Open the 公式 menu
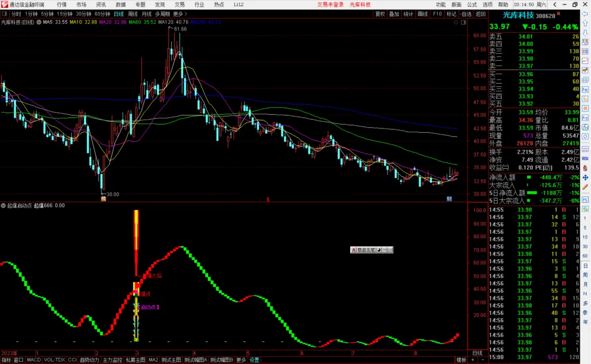Viewport: 591px width, 364px height. coord(472,4)
